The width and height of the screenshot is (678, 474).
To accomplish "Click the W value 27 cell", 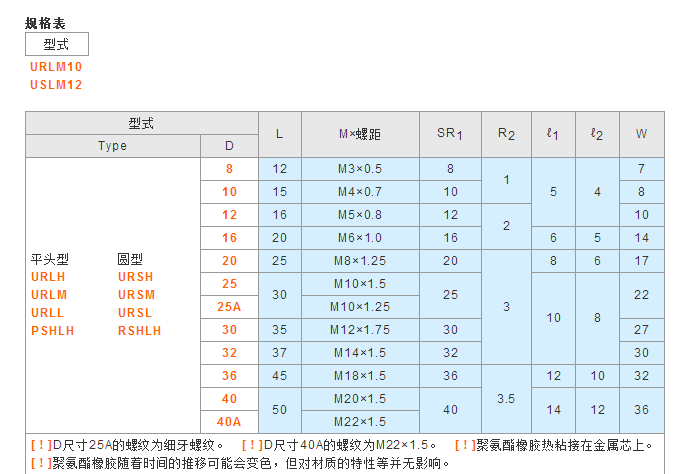I will click(x=642, y=330).
